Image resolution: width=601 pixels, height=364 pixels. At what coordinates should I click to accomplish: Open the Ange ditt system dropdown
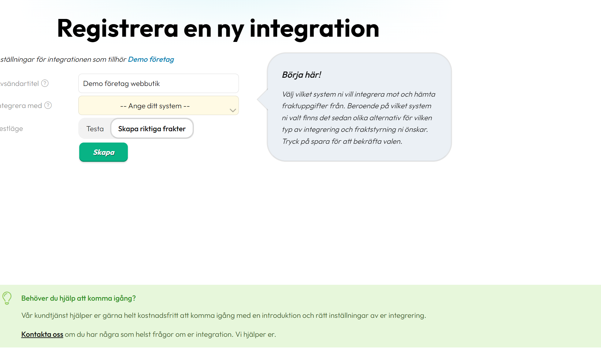pos(158,106)
